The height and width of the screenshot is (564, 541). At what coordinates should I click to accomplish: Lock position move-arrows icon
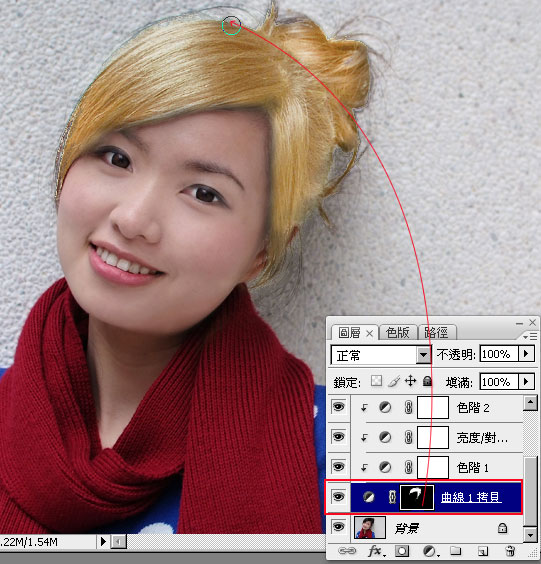410,381
